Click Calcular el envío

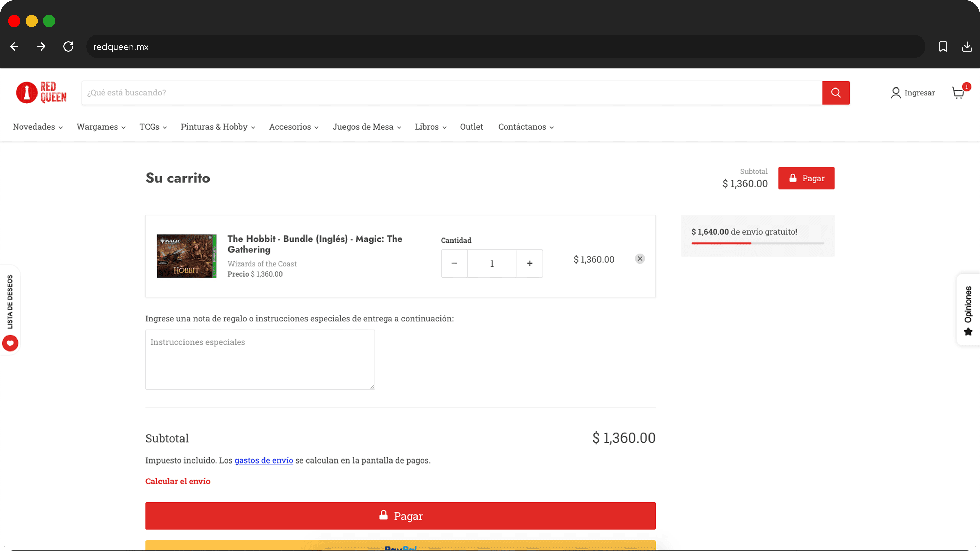(178, 481)
